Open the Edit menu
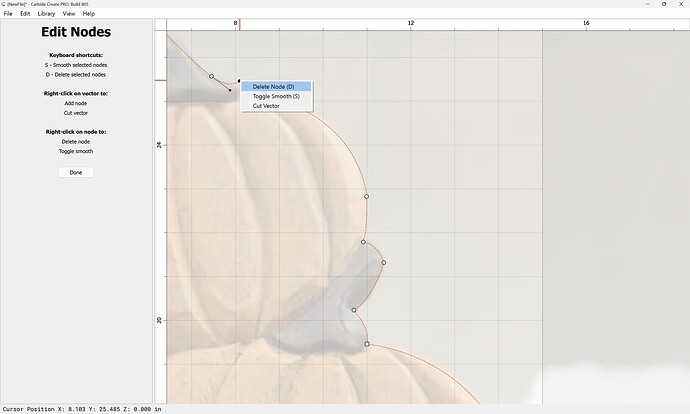The width and height of the screenshot is (690, 414). [x=25, y=14]
